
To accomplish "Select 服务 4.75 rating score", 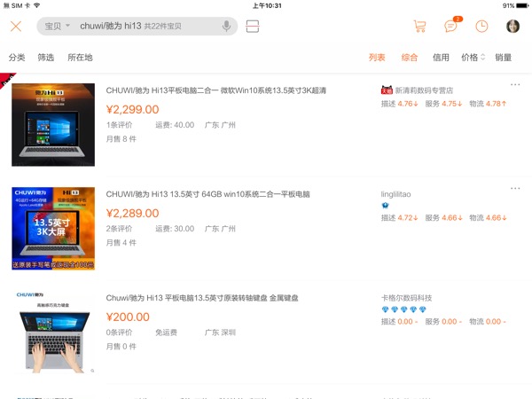I will point(443,104).
